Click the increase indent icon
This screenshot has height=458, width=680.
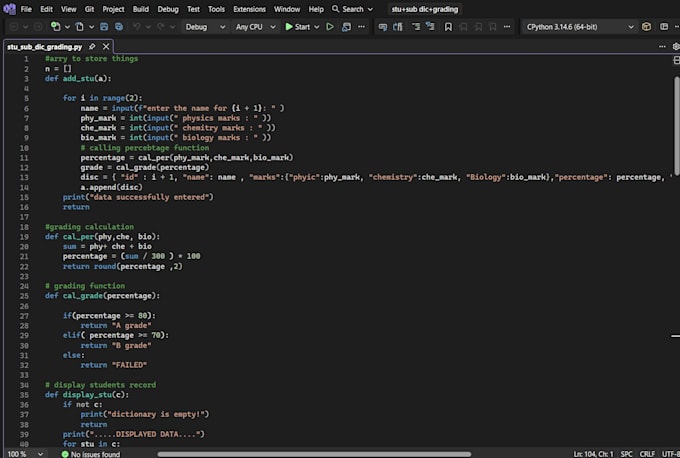430,27
